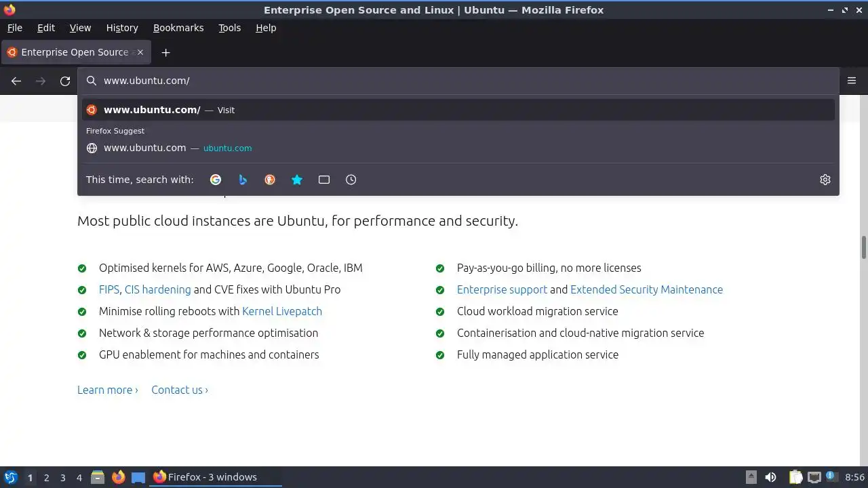Follow the FIPS link
The height and width of the screenshot is (488, 868).
(108, 289)
